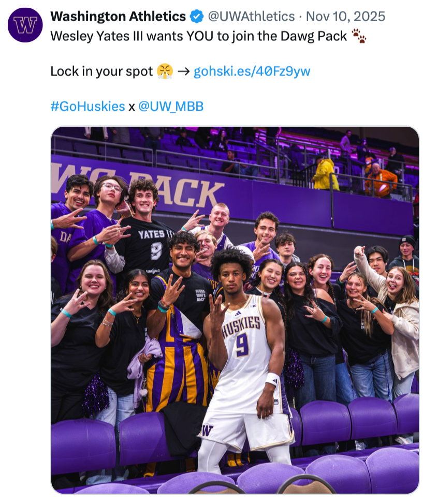Click the DAWG PACK banner in the photo

click(x=138, y=189)
